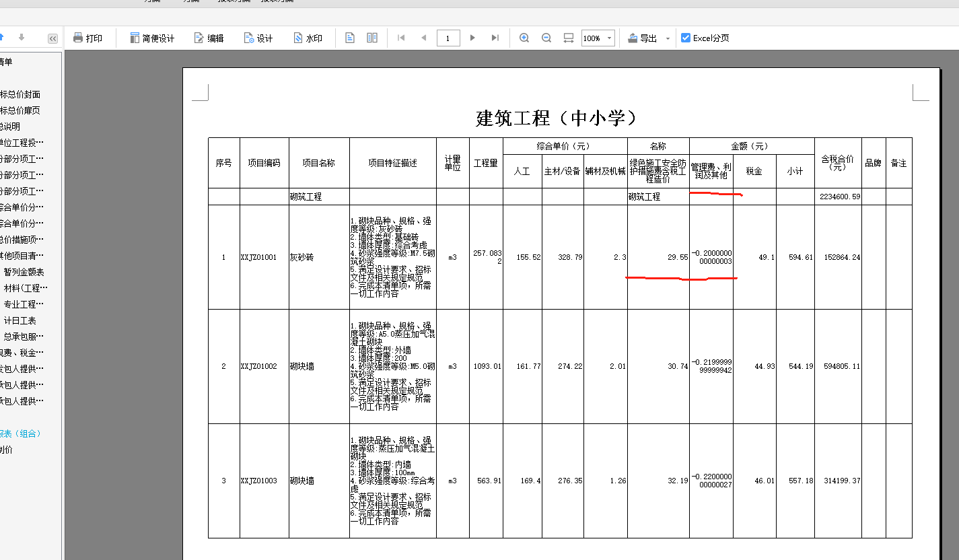
Task: Go to the next page
Action: (x=472, y=38)
